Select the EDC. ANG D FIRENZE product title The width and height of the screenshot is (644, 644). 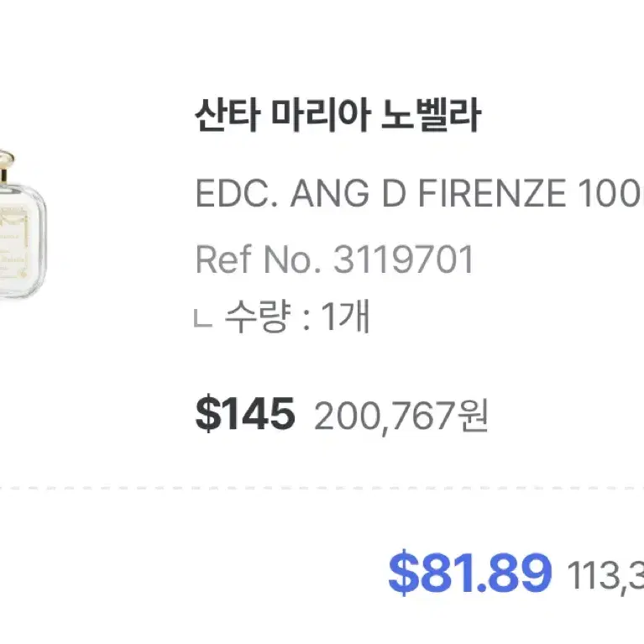click(x=419, y=193)
